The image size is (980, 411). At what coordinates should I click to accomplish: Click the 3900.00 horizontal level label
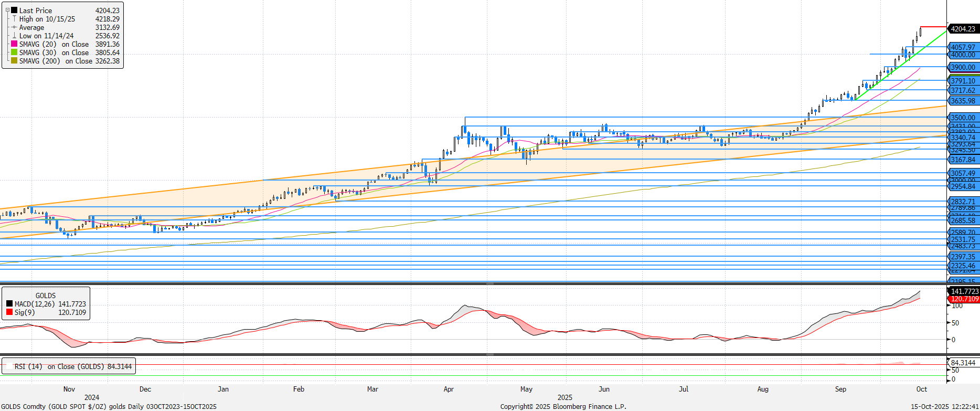[963, 67]
